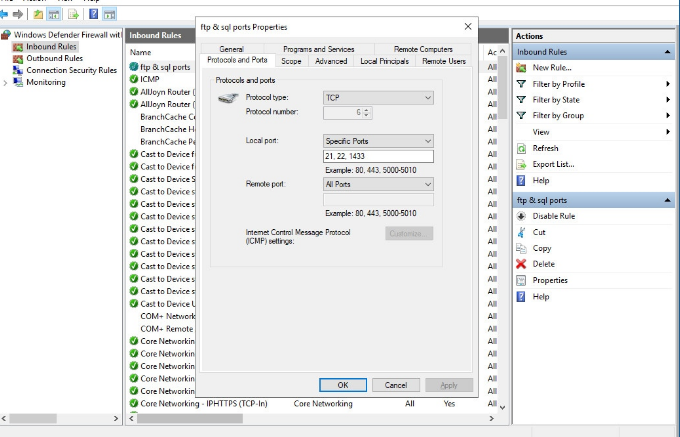The image size is (680, 437).
Task: Click the Apply button
Action: point(449,385)
